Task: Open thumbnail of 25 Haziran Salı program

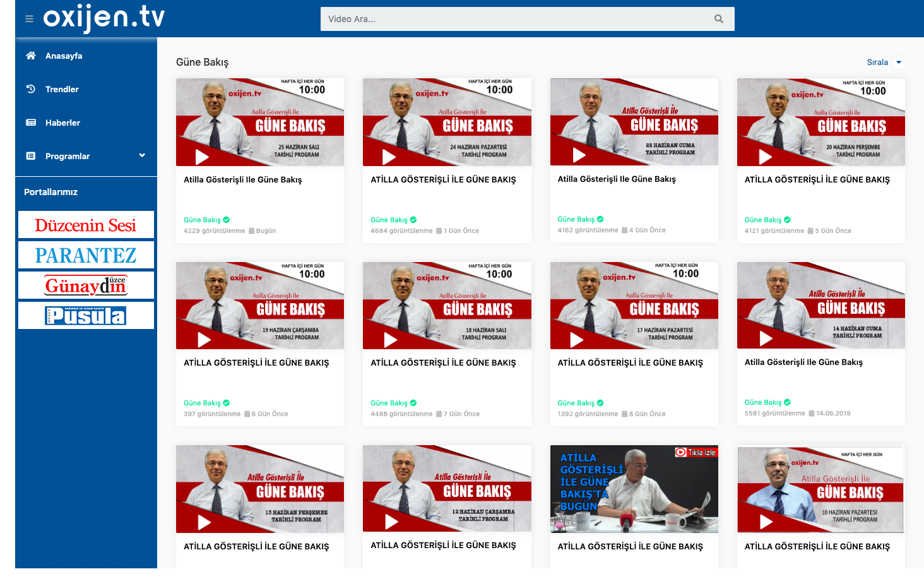Action: click(x=260, y=122)
